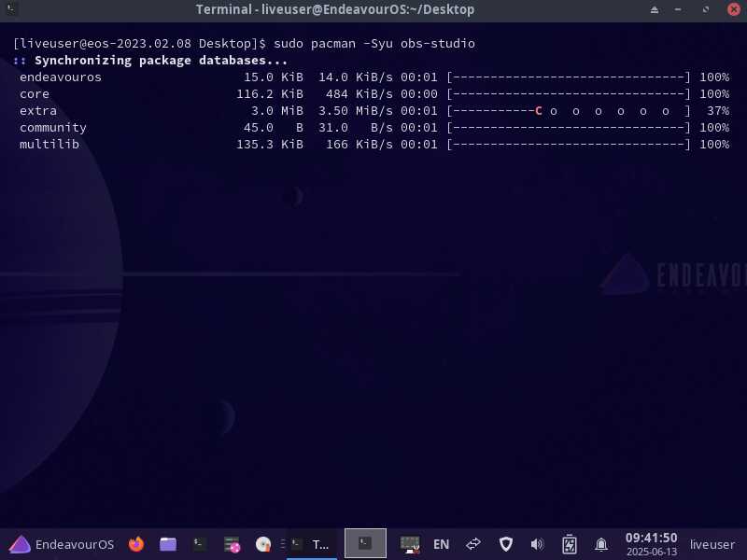
Task: Click the extra download progress bar
Action: click(x=569, y=111)
